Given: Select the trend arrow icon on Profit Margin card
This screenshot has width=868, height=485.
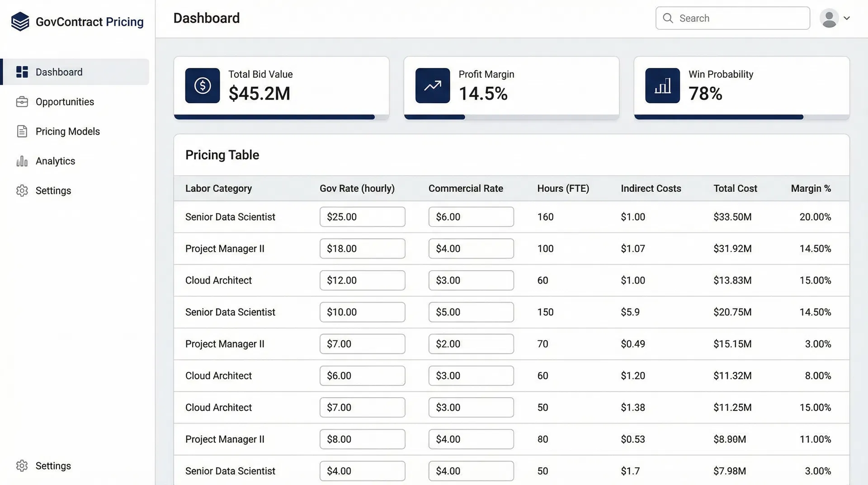Looking at the screenshot, I should 432,86.
